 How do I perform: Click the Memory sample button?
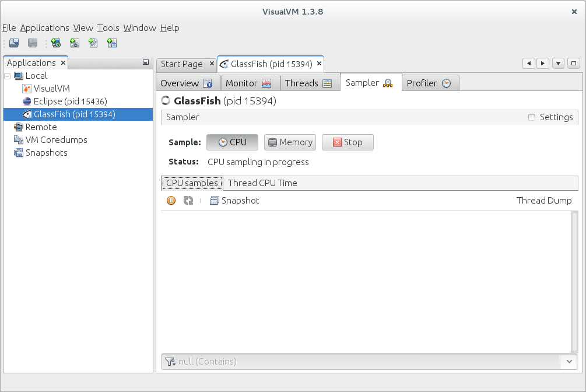(x=290, y=142)
